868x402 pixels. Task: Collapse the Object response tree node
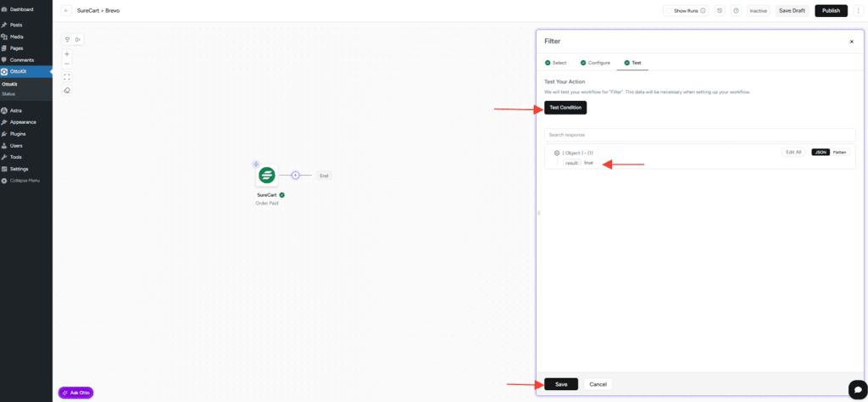(557, 153)
